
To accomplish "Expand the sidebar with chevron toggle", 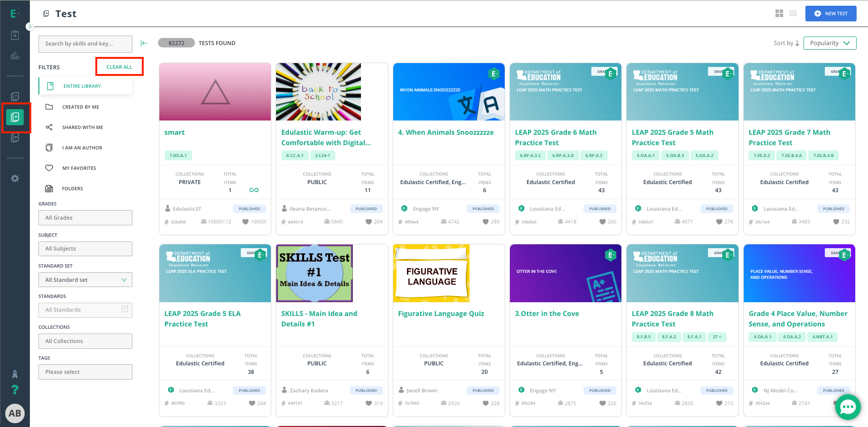I will [29, 27].
